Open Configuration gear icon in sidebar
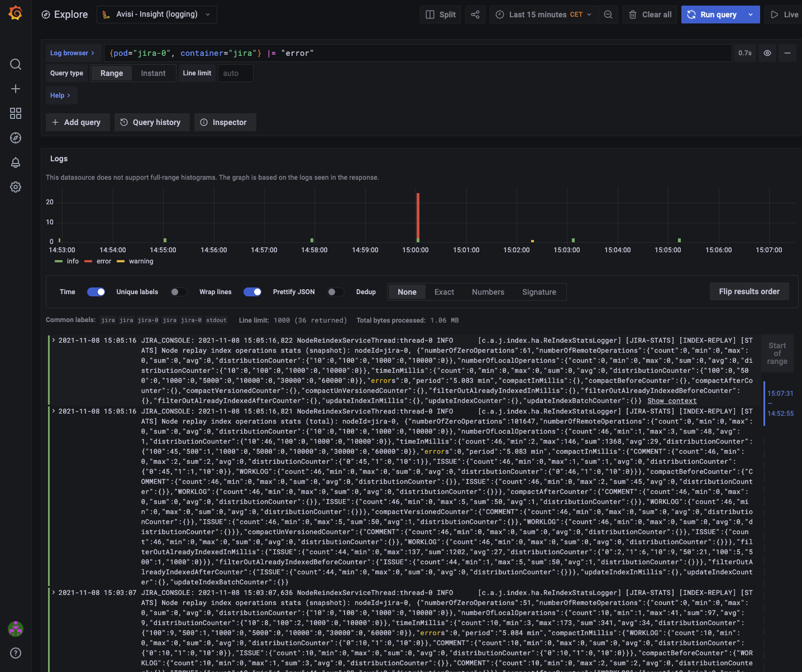Image resolution: width=802 pixels, height=672 pixels. pyautogui.click(x=16, y=187)
